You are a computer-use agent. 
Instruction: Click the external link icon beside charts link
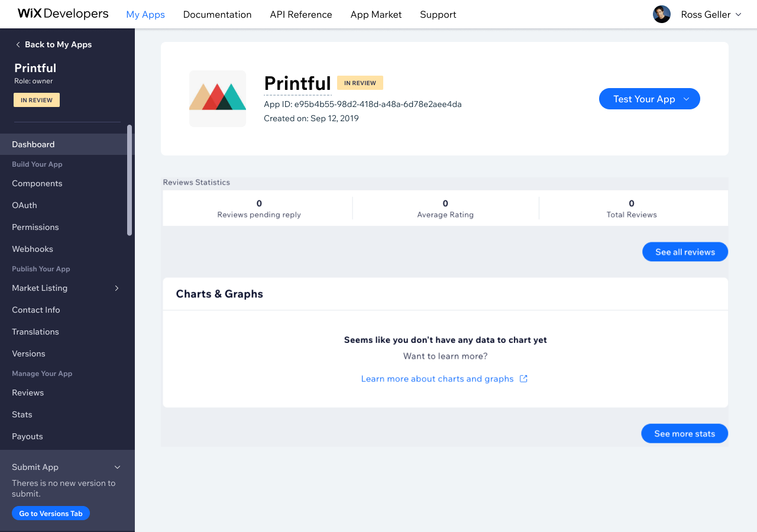click(x=523, y=379)
